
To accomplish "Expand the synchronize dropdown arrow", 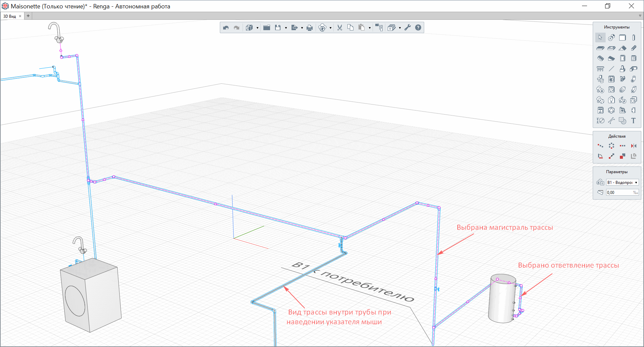I will tap(330, 28).
